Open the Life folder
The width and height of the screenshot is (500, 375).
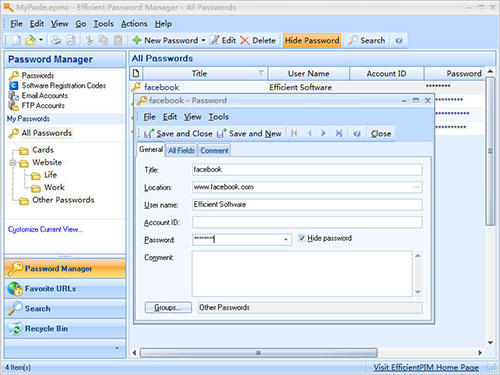click(x=50, y=175)
